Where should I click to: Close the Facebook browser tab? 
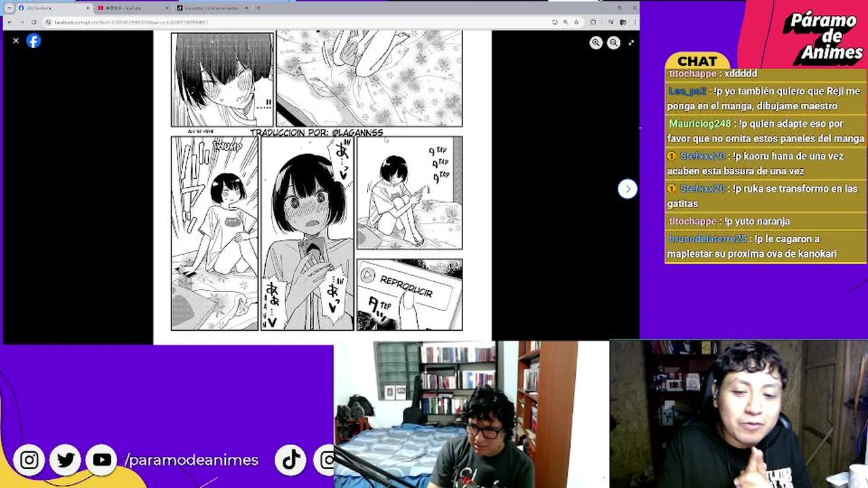coord(87,8)
